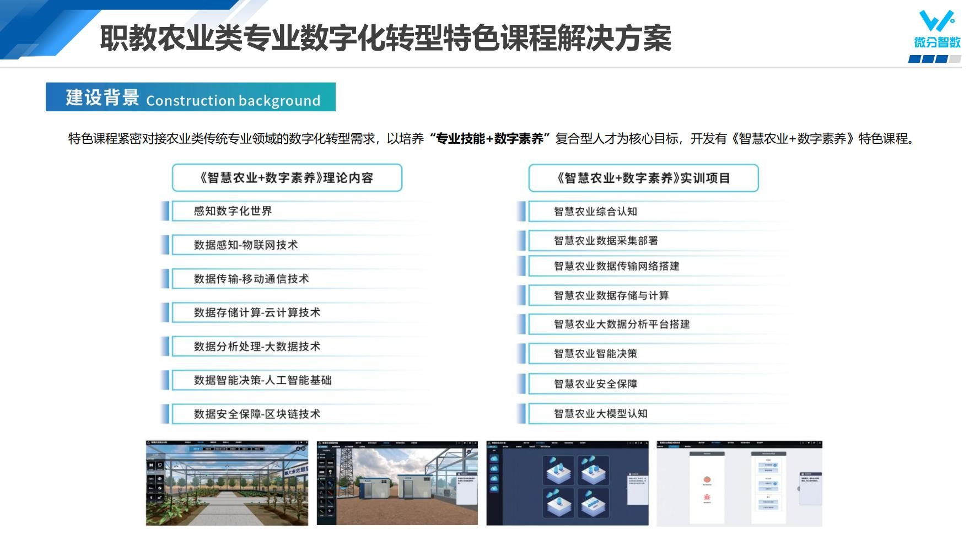Click the text 《智慧农业+数字素养》特色课程 in the paragraph
The height and width of the screenshot is (551, 980).
coord(820,138)
